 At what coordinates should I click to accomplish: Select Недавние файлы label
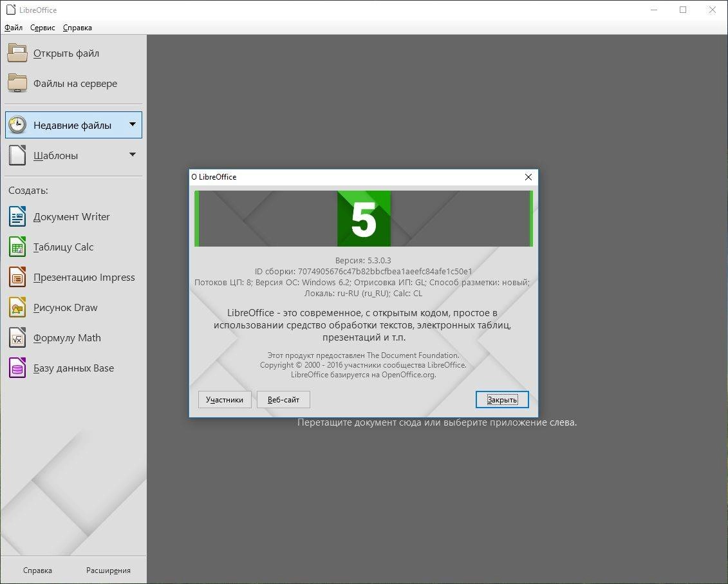(73, 126)
